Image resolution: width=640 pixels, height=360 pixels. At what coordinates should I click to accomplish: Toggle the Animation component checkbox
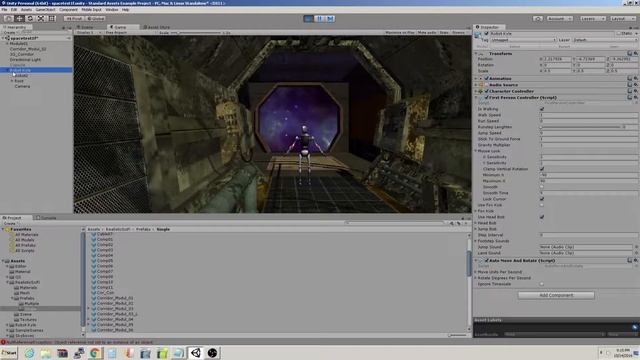pos(486,78)
